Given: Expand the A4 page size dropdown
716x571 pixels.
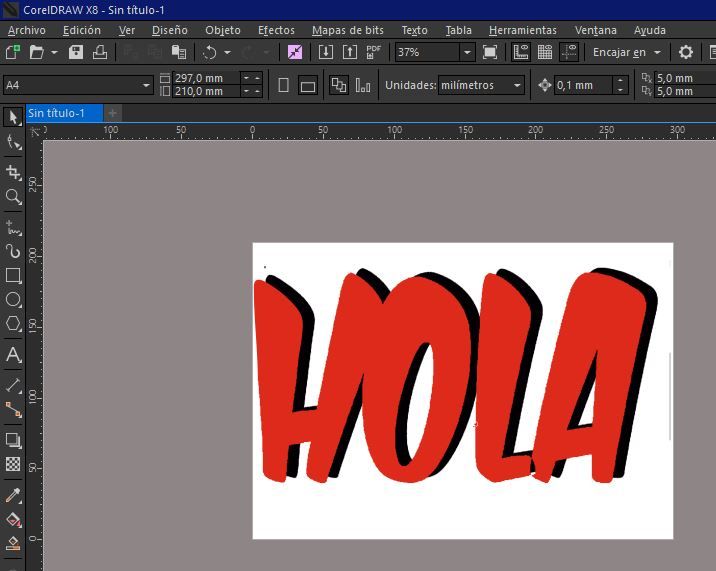Looking at the screenshot, I should click(x=146, y=86).
